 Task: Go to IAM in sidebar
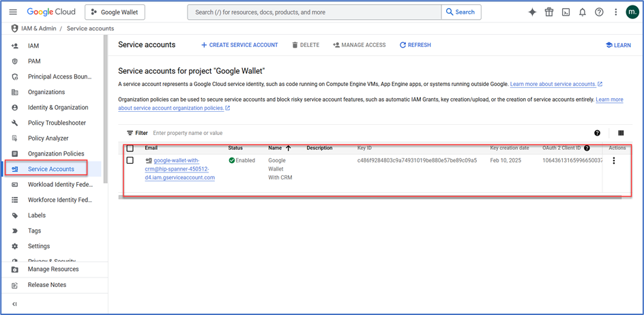[x=33, y=46]
